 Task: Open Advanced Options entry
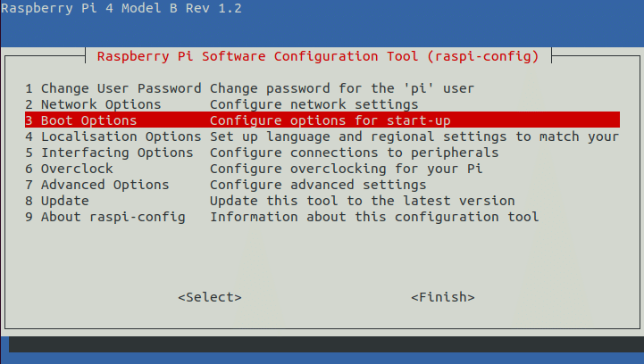97,185
